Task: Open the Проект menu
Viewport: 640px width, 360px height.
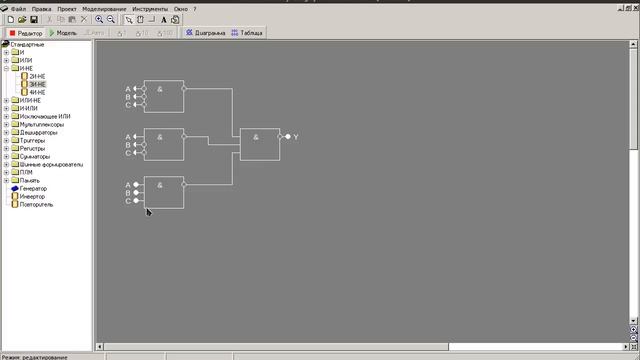Action: tap(67, 9)
